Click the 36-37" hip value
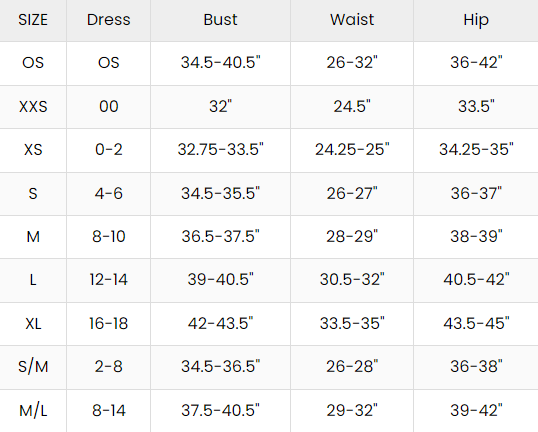This screenshot has width=538, height=432. (x=476, y=193)
